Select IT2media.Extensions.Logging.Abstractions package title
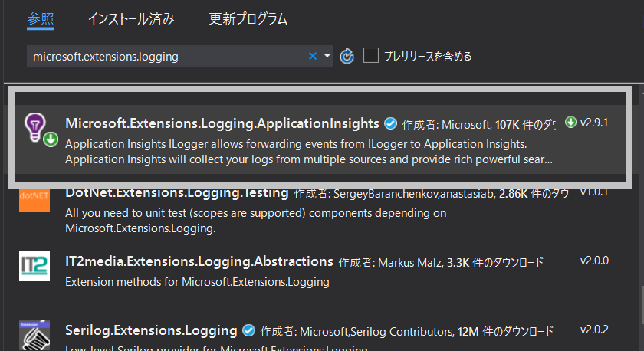644x351 pixels. pos(199,261)
